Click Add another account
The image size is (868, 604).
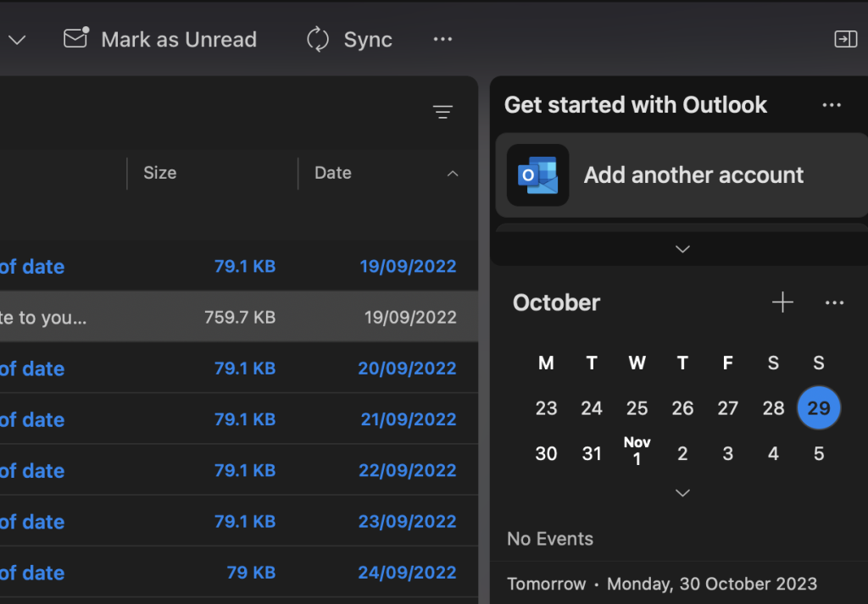point(693,175)
